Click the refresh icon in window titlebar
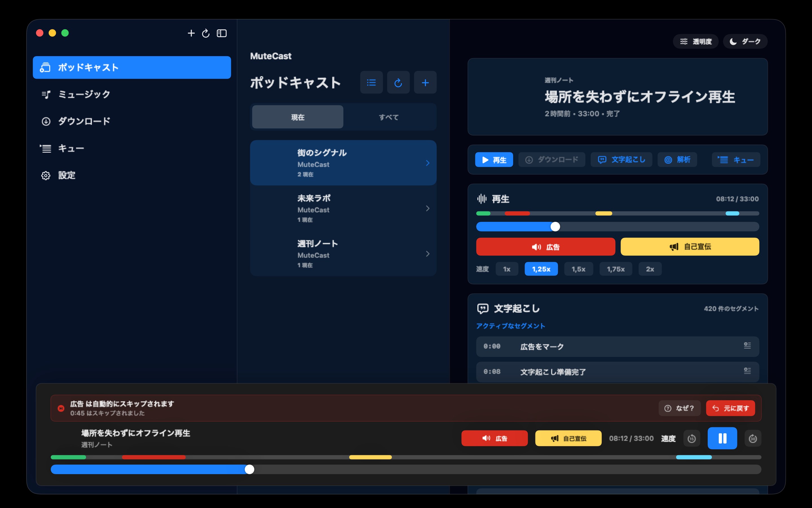 coord(206,33)
